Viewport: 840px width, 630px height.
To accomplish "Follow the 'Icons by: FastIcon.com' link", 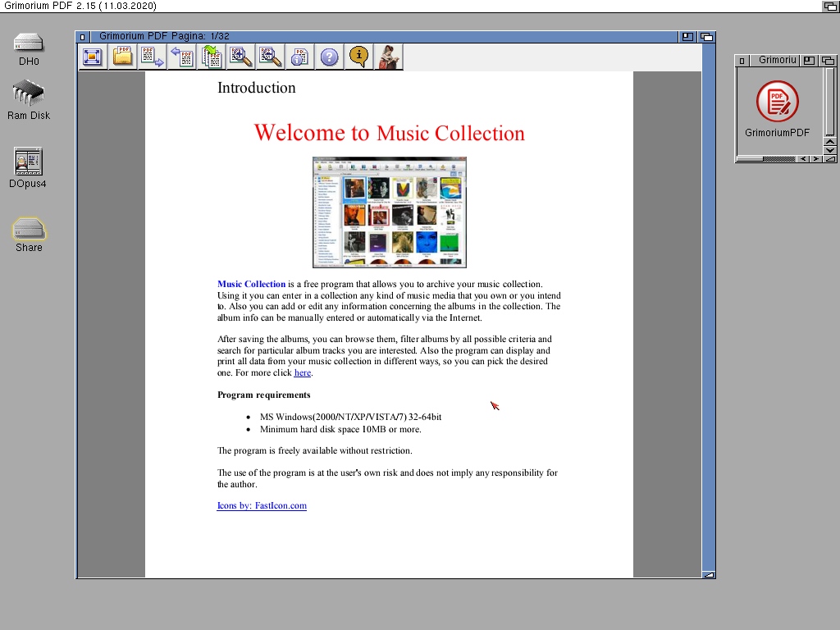I will point(262,505).
